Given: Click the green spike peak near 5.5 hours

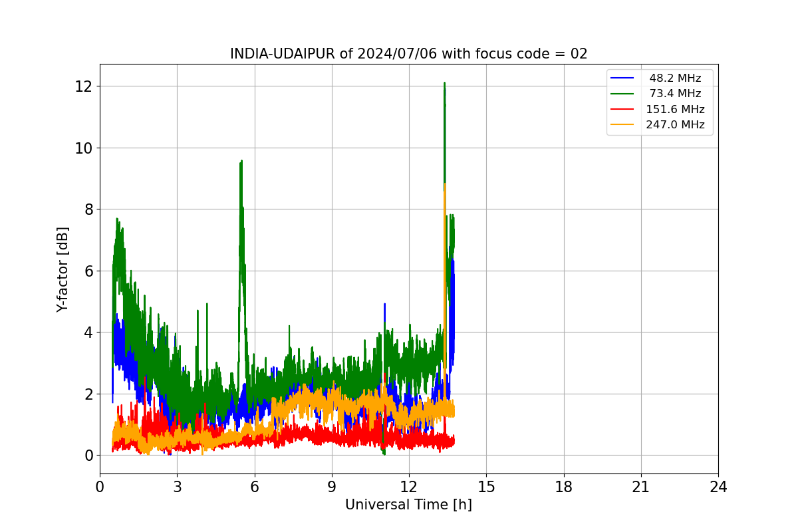Looking at the screenshot, I should [x=241, y=161].
